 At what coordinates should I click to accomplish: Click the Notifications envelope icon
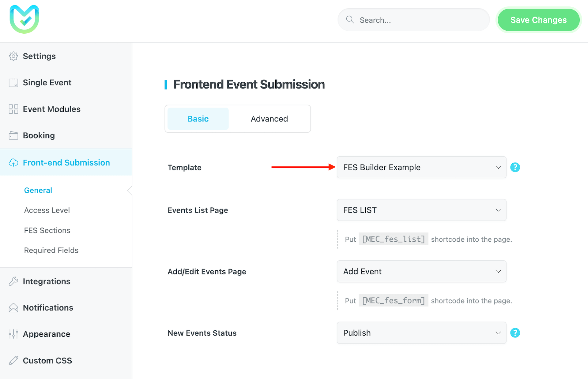coord(13,308)
